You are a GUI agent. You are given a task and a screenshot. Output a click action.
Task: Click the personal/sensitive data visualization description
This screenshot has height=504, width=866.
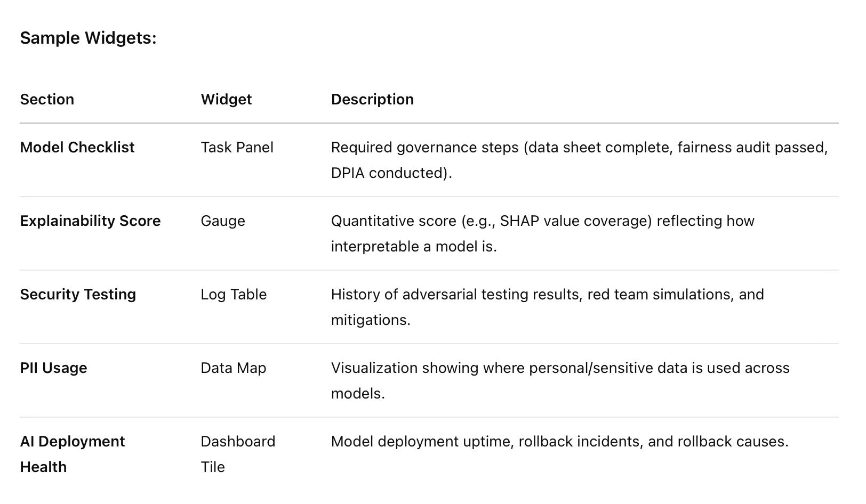click(x=560, y=380)
